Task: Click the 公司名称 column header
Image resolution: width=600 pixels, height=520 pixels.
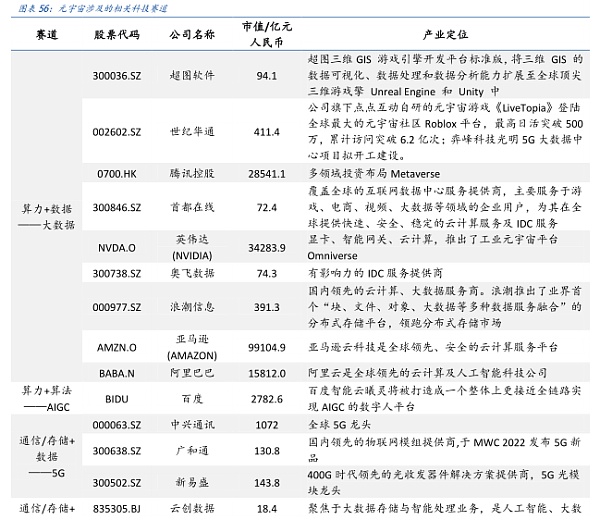Action: [x=192, y=35]
